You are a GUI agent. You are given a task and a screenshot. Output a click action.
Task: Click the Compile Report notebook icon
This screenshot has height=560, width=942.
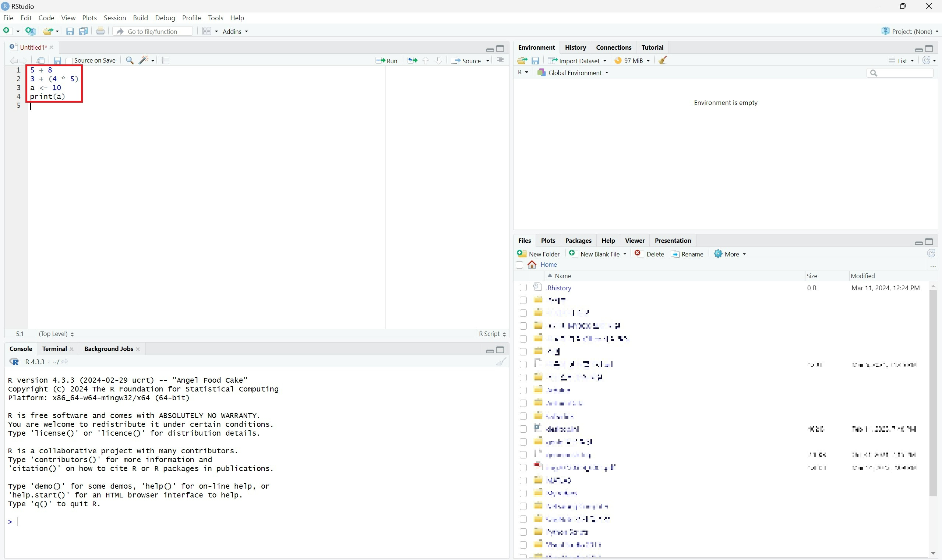click(x=165, y=60)
